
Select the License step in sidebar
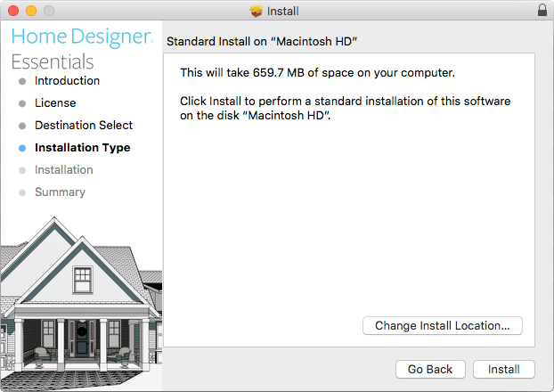55,103
